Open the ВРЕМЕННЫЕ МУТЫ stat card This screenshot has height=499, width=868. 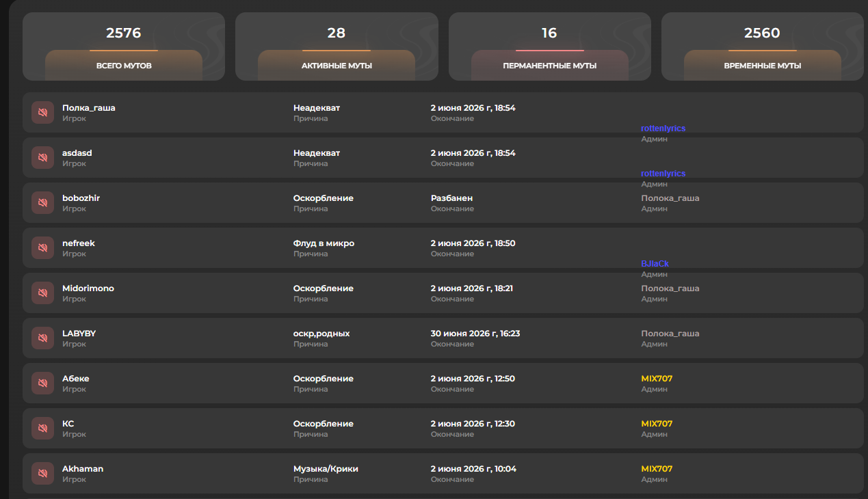[x=762, y=46]
